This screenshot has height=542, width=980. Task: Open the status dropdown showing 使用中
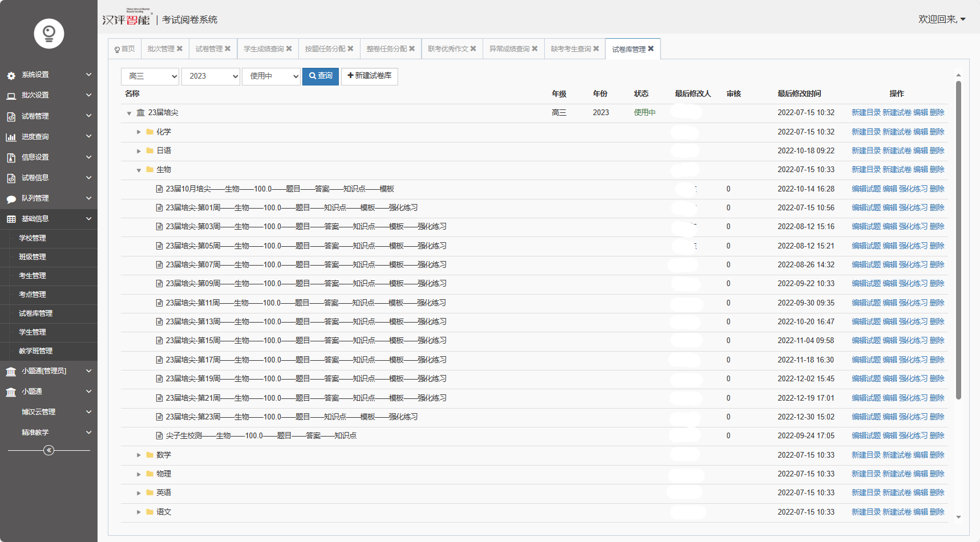pos(271,76)
